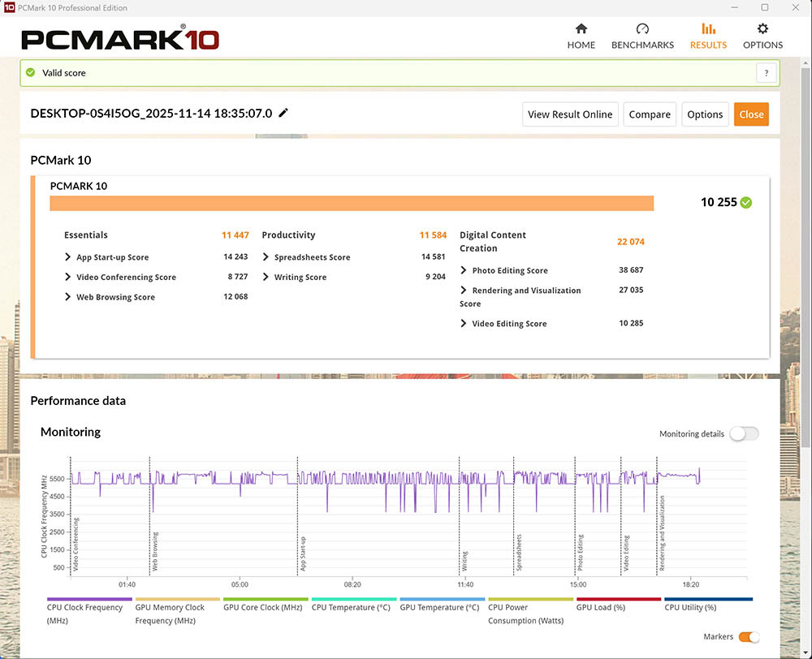The width and height of the screenshot is (812, 659).
Task: Expand App Start-up Score details
Action: pyautogui.click(x=68, y=257)
